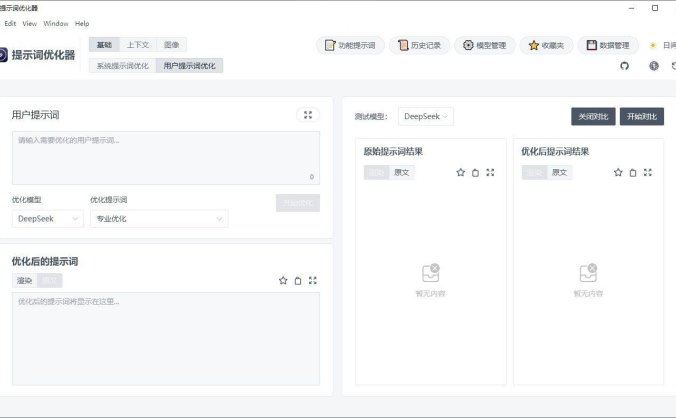The width and height of the screenshot is (676, 418).
Task: Open the Window menu
Action: [x=56, y=24]
